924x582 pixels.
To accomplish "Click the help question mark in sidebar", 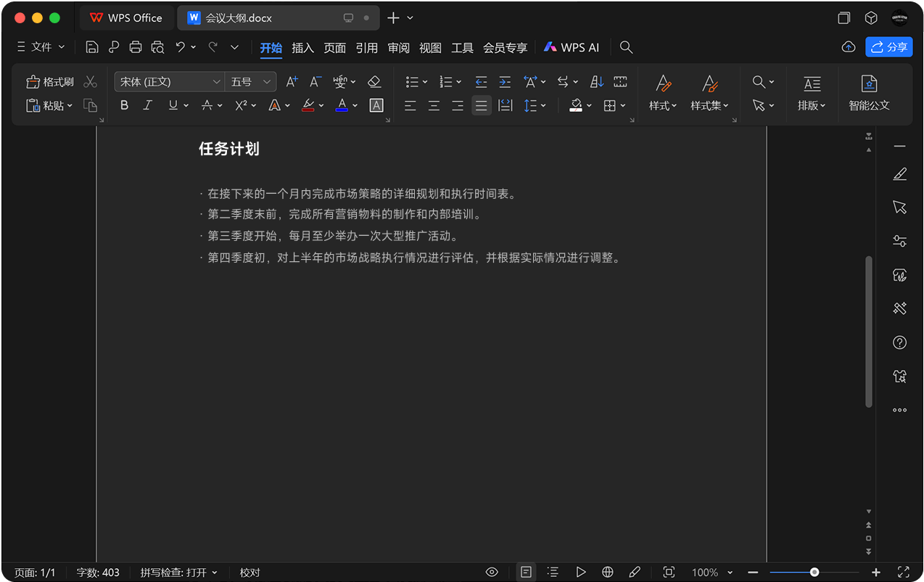I will click(x=899, y=343).
